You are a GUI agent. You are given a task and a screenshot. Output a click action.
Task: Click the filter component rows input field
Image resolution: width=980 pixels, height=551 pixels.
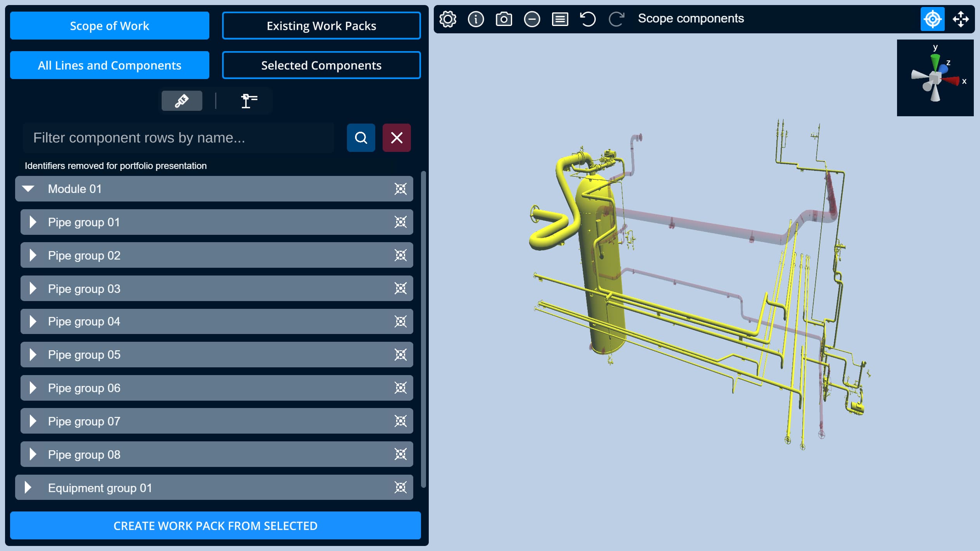tap(178, 138)
